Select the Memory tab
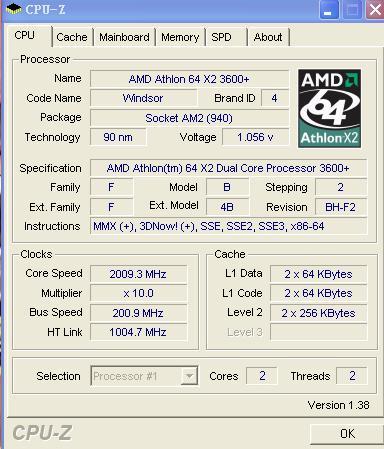This screenshot has width=384, height=449. pos(180,37)
